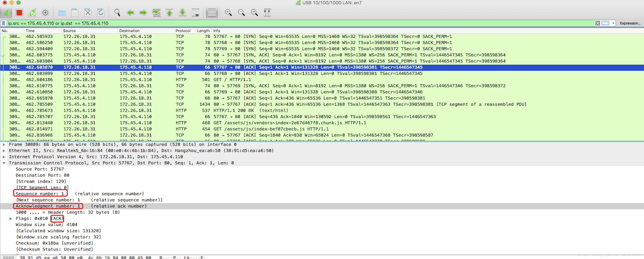The image size is (644, 259).
Task: Go to the first packet
Action: [169, 12]
